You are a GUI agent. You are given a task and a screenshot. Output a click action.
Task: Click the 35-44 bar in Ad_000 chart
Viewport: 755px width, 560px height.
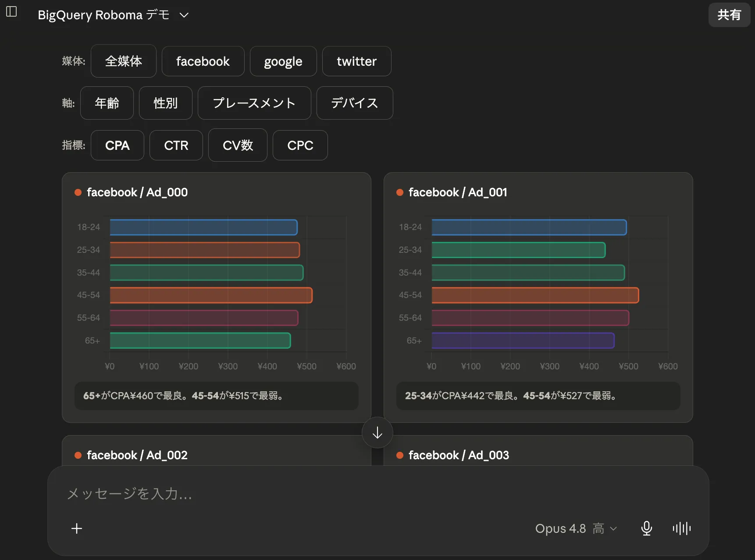tap(207, 273)
